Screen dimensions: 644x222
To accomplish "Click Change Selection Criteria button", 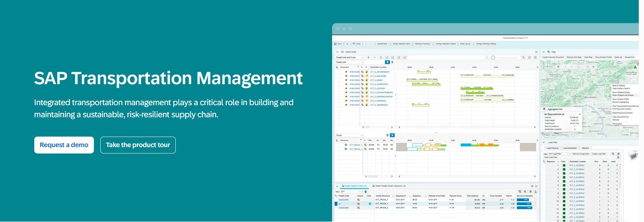I will (446, 44).
